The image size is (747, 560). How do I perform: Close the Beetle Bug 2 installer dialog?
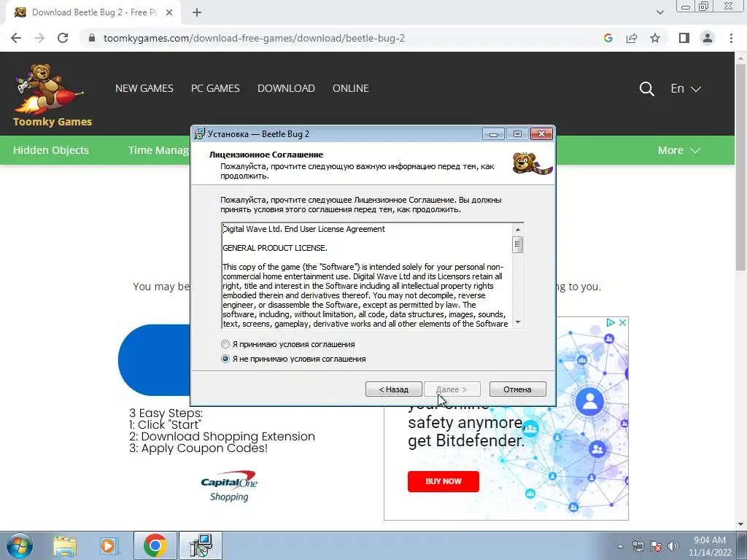pyautogui.click(x=541, y=134)
